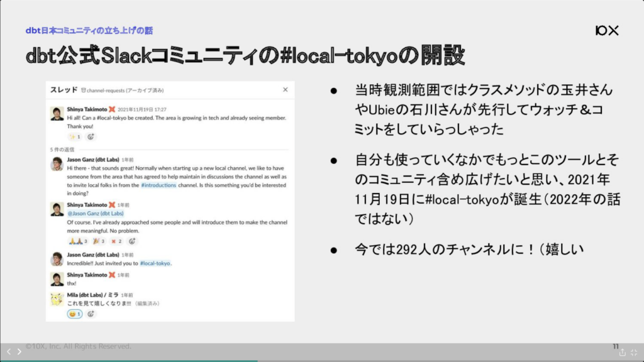Toggle the smiley reaction on Mila's message
The height and width of the screenshot is (362, 644).
coord(75,314)
